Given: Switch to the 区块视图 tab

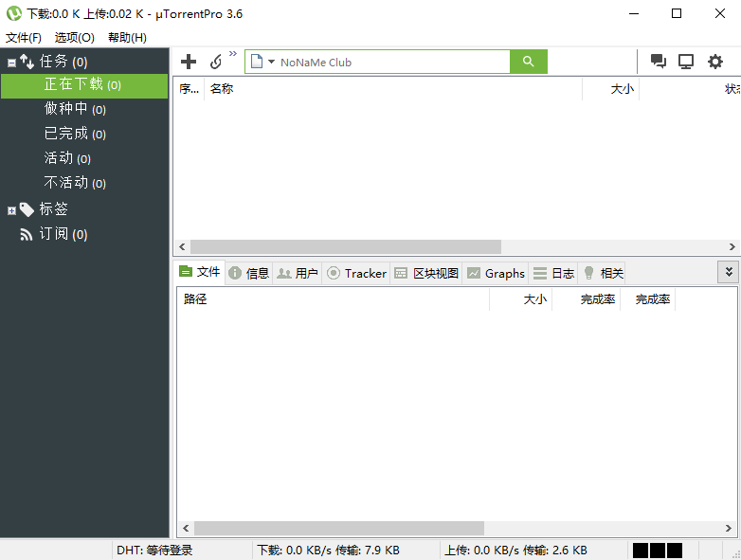Looking at the screenshot, I should [x=426, y=273].
